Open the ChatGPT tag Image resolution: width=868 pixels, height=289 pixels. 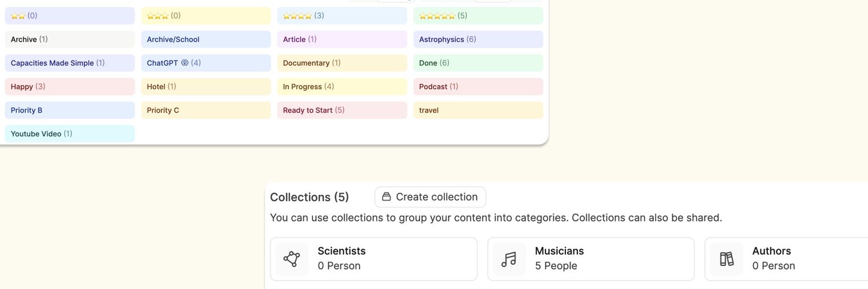(x=205, y=63)
